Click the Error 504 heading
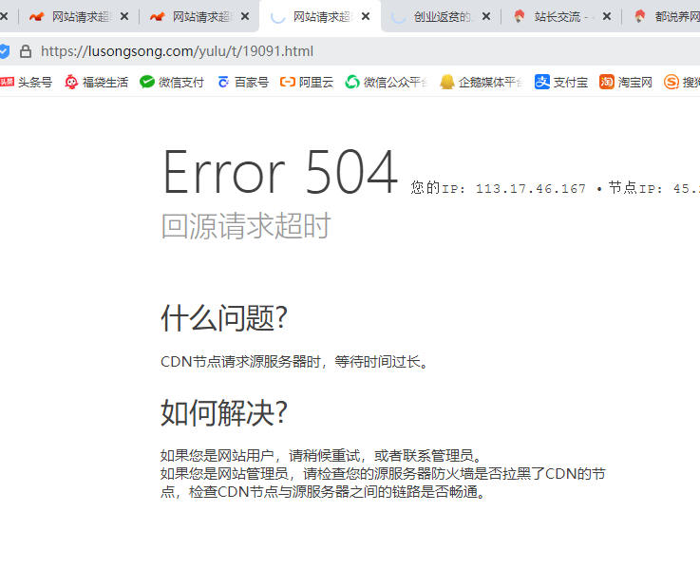The width and height of the screenshot is (700, 588). click(280, 172)
